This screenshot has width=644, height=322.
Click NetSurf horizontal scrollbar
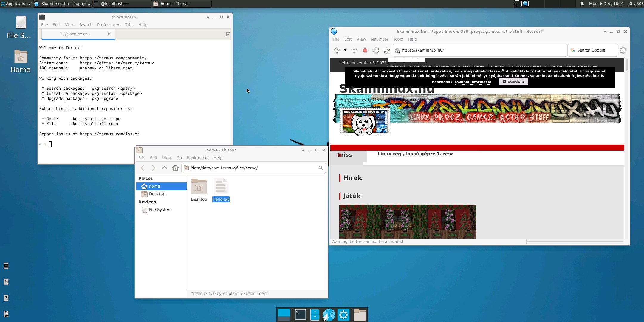[x=575, y=241]
